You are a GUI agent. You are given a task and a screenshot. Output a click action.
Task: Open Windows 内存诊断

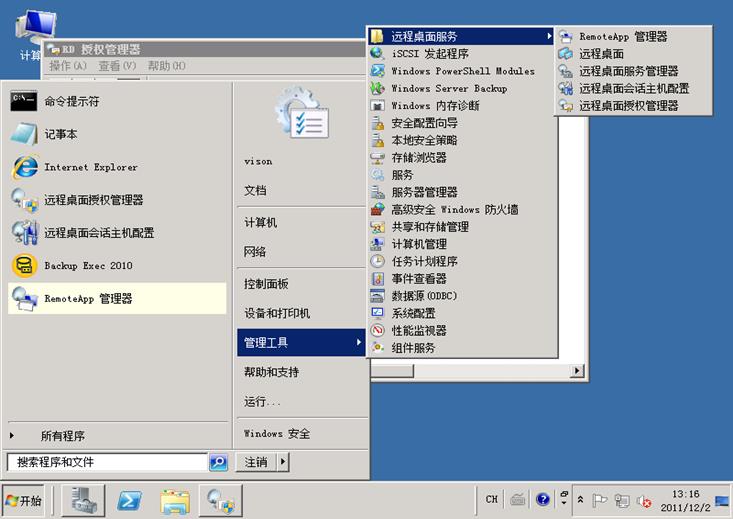pyautogui.click(x=462, y=105)
